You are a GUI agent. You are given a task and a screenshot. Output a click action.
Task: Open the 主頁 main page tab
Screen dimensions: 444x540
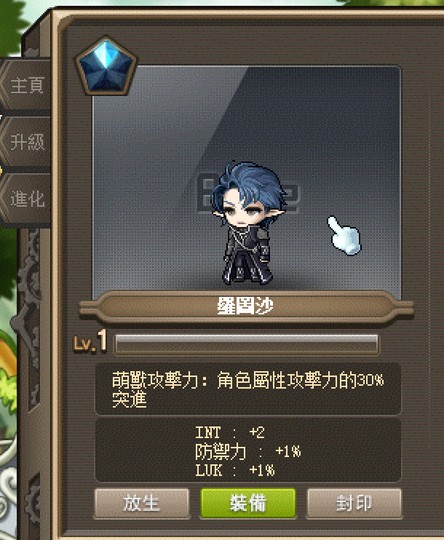coord(26,85)
